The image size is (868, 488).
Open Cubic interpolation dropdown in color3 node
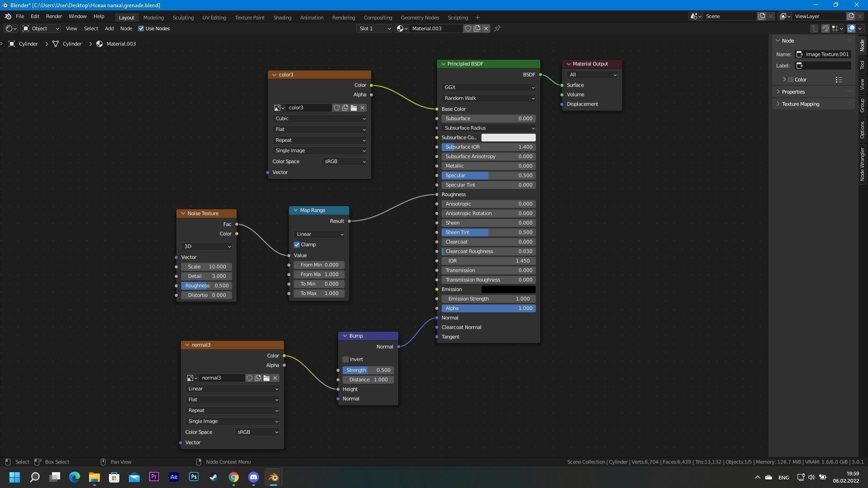tap(319, 118)
